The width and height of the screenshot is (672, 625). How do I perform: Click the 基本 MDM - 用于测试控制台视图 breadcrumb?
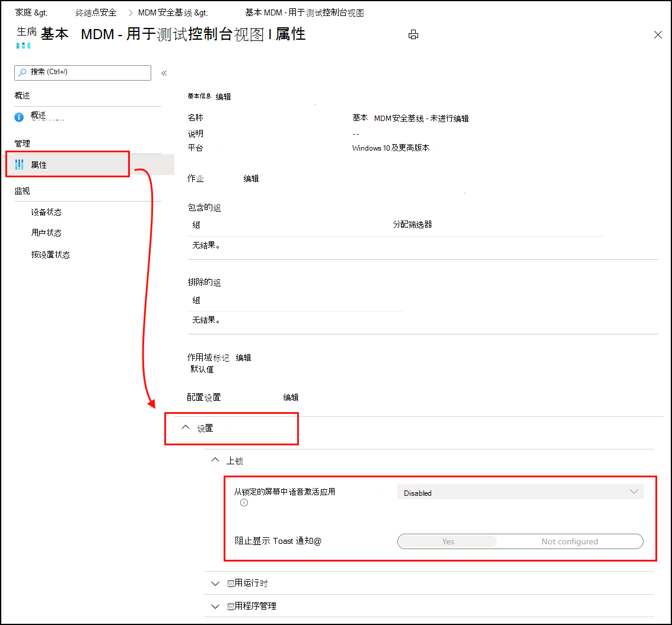point(304,12)
